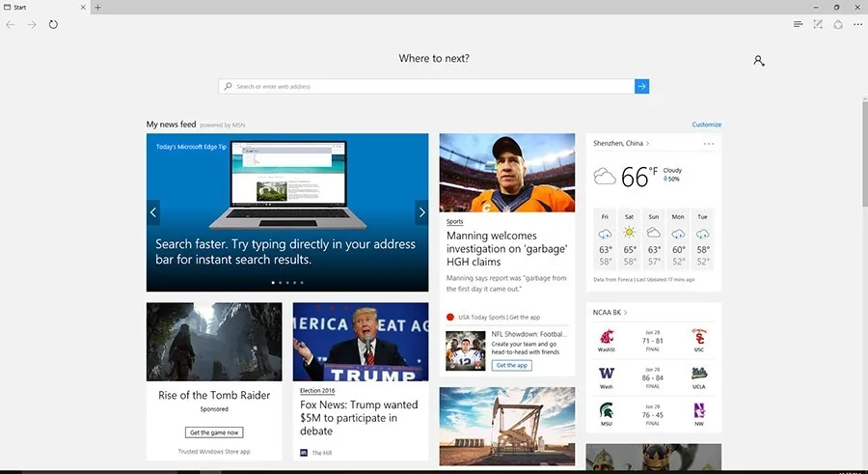Open the 86 - 84 final score
This screenshot has height=474, width=868.
[x=653, y=378]
